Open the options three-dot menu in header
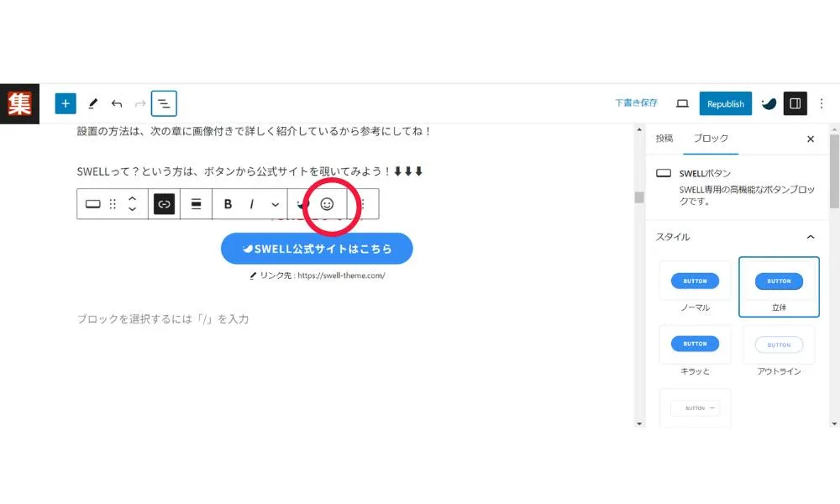The height and width of the screenshot is (504, 840). click(x=822, y=103)
